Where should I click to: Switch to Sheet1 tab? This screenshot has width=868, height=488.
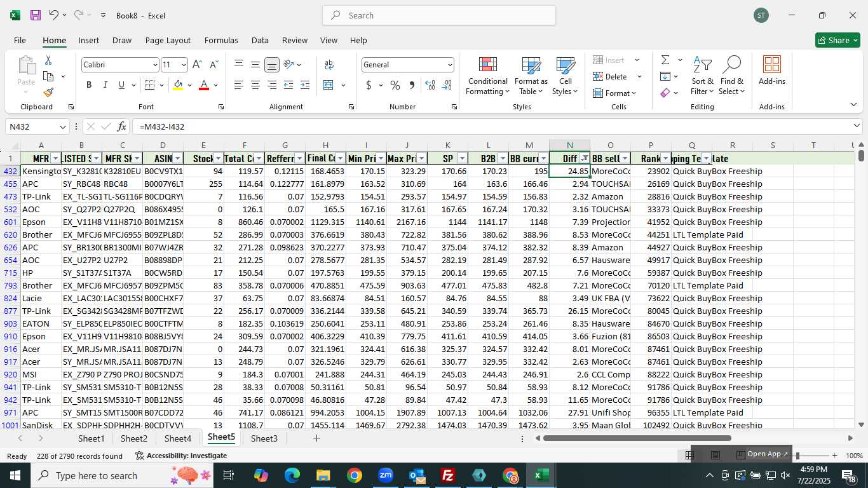91,438
